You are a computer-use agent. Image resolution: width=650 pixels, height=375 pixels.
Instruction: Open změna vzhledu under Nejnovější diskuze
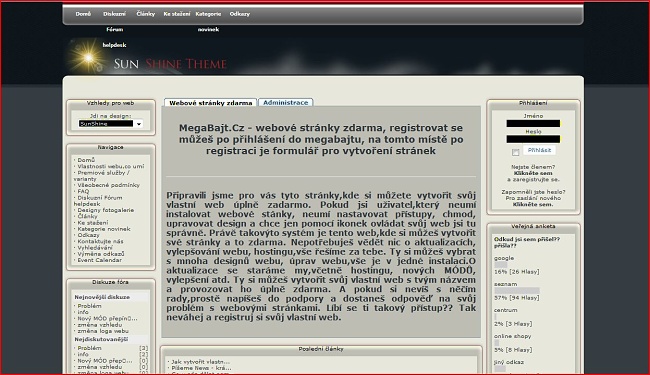coord(99,325)
